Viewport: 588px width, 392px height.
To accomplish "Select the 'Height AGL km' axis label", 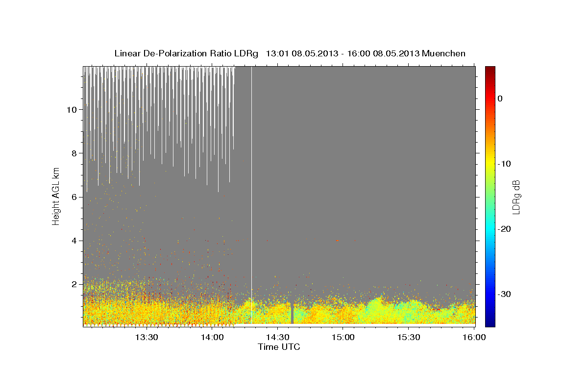I will click(x=56, y=196).
